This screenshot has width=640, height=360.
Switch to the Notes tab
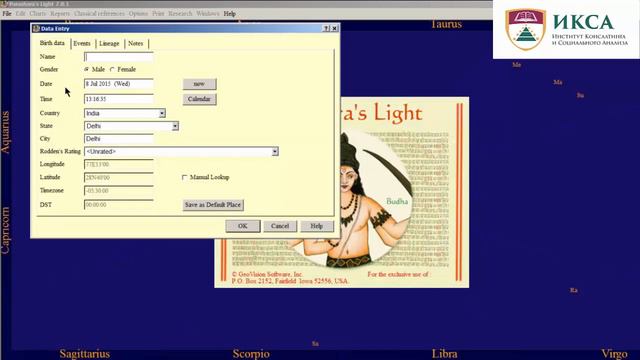(x=136, y=43)
